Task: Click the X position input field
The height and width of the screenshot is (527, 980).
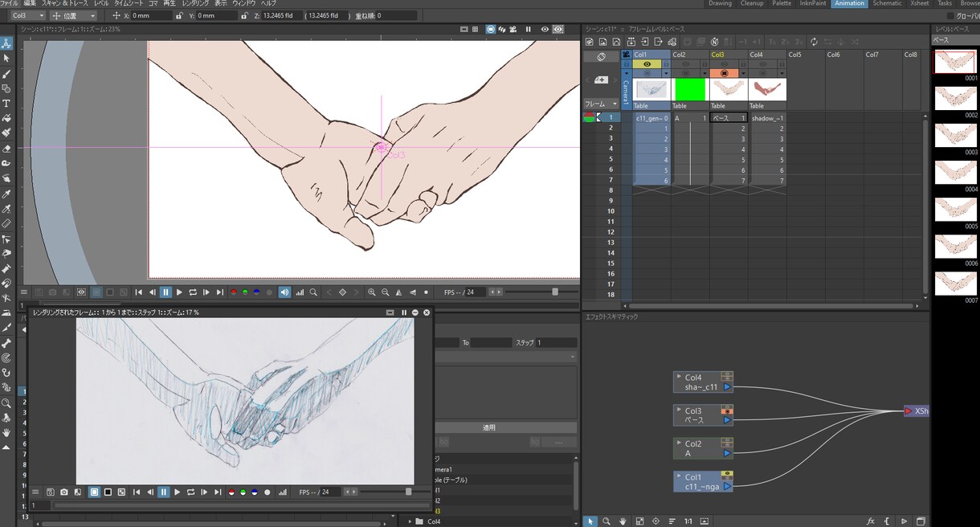Action: coord(151,15)
